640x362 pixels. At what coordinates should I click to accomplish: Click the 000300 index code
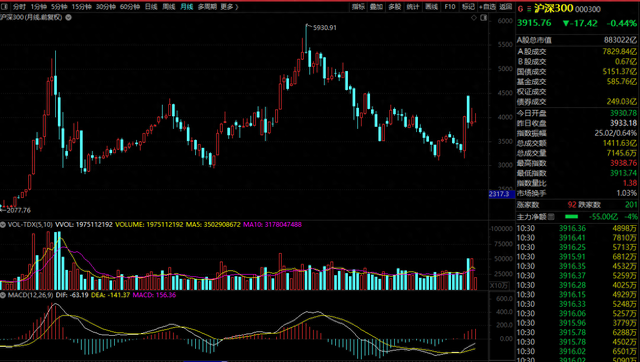click(x=588, y=9)
